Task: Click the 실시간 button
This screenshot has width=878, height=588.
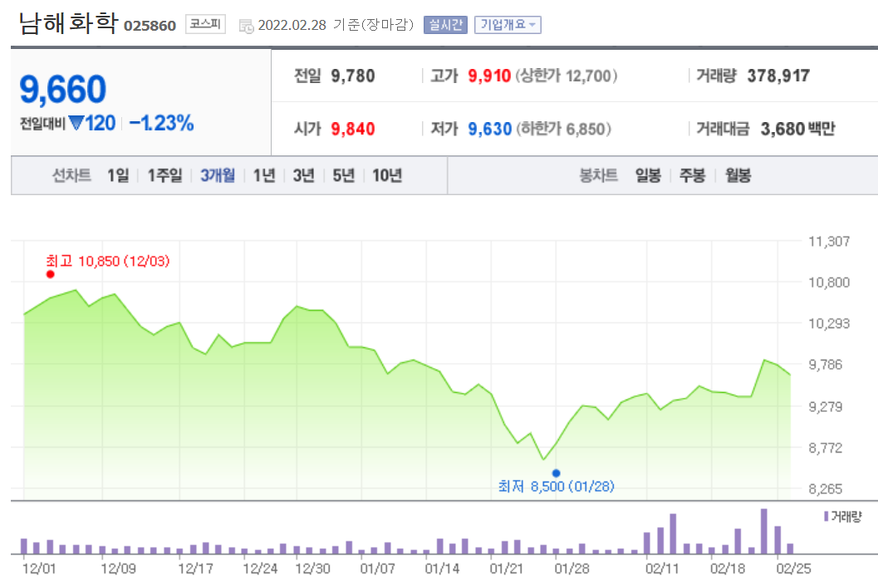Action: click(x=445, y=25)
